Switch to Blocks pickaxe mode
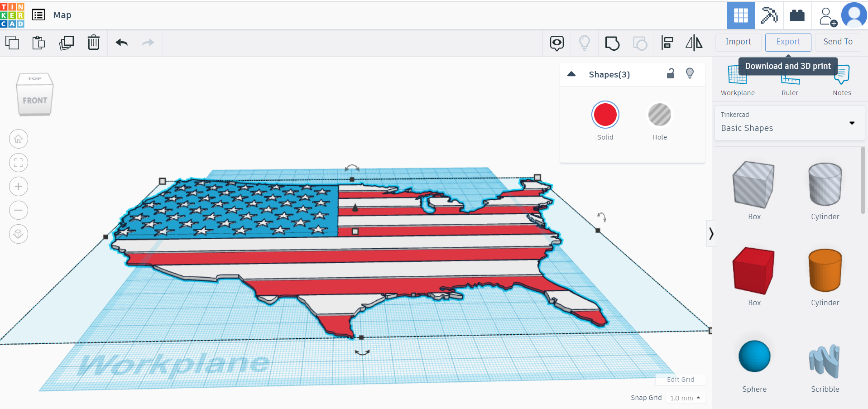868x409 pixels. click(769, 15)
